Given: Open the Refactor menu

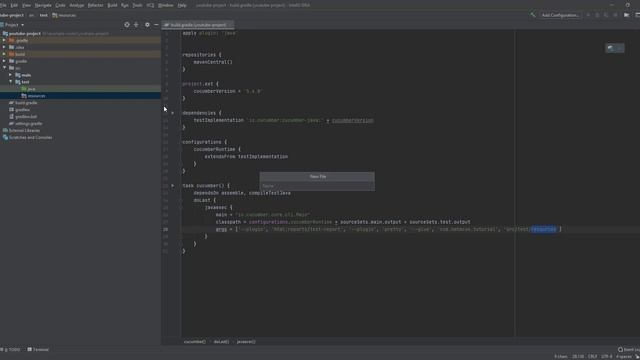Looking at the screenshot, I should click(x=96, y=5).
